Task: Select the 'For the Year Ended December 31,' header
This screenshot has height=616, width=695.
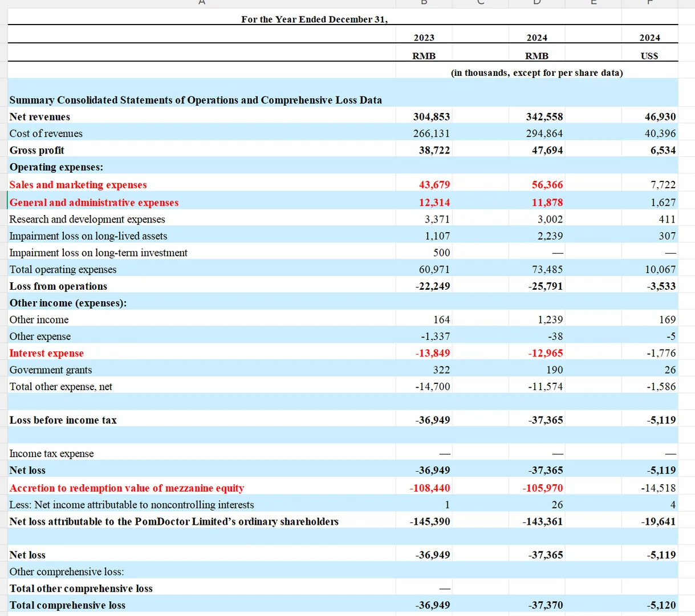Action: click(x=314, y=19)
